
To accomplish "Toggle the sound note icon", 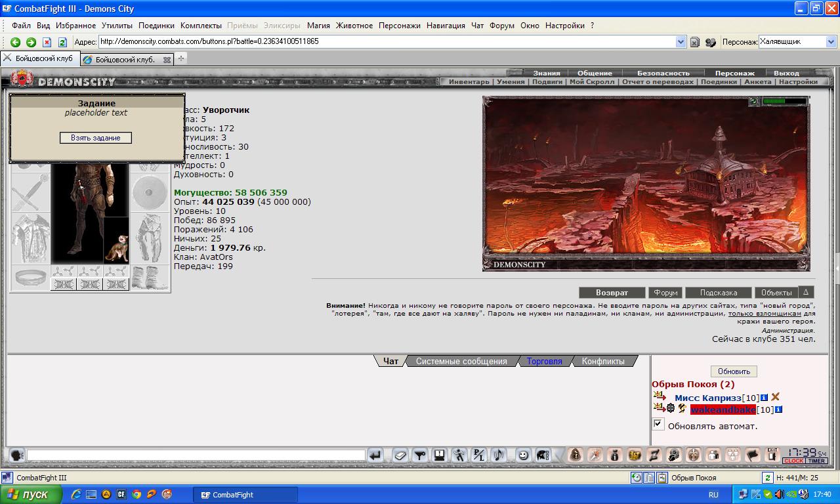I will coord(499,455).
